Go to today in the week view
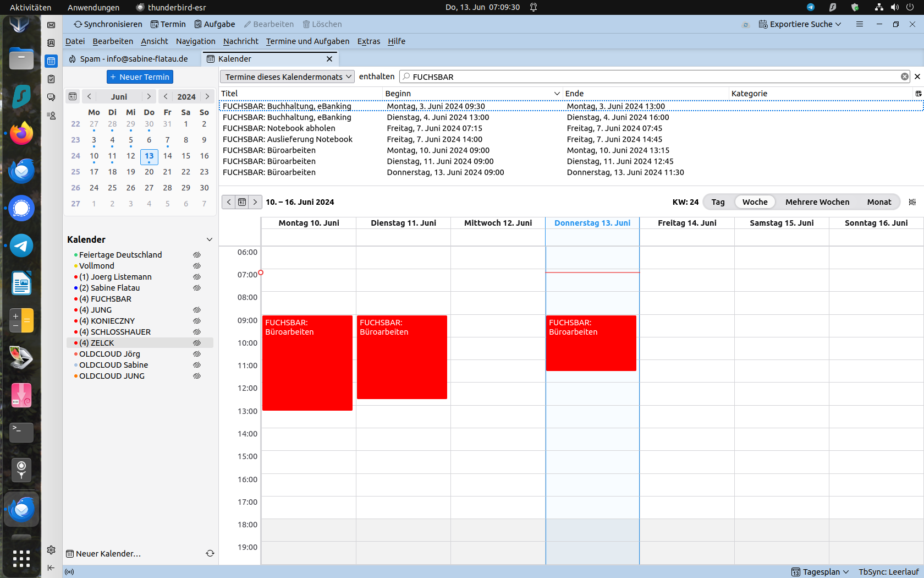Viewport: 924px width, 578px height. [242, 202]
